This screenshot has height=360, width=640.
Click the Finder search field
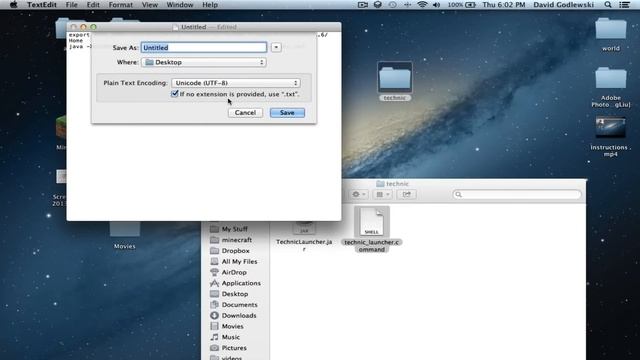tap(517, 195)
